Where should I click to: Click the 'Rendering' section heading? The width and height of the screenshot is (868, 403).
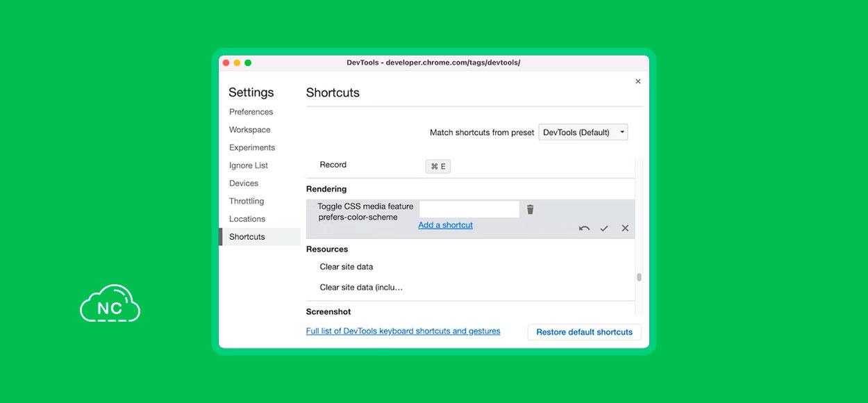pos(326,189)
